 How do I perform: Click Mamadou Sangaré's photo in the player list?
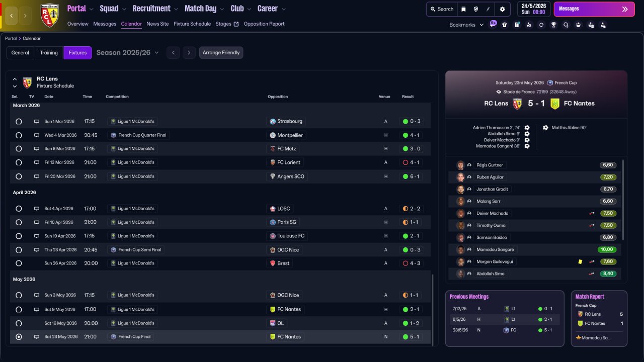460,250
